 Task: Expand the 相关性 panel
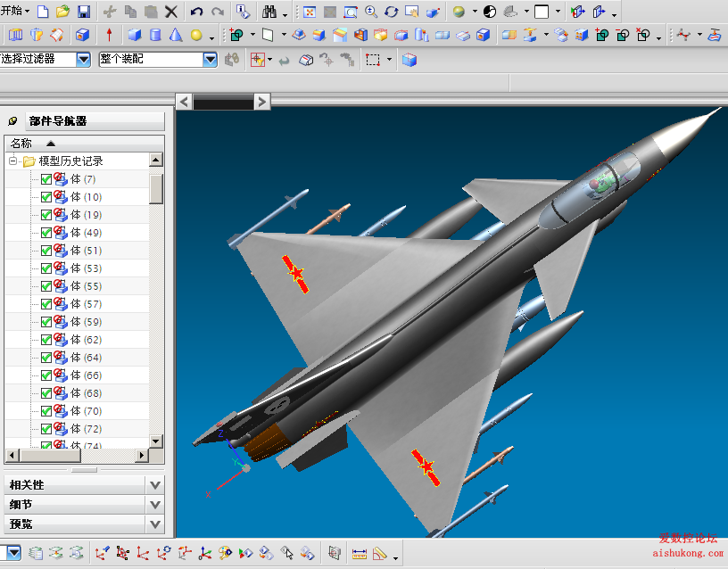pyautogui.click(x=155, y=484)
